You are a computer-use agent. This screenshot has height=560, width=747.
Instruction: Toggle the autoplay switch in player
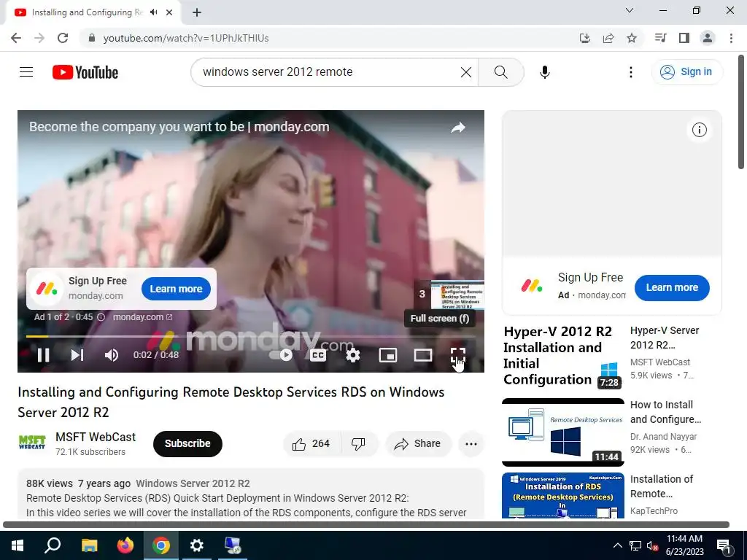[x=281, y=355]
